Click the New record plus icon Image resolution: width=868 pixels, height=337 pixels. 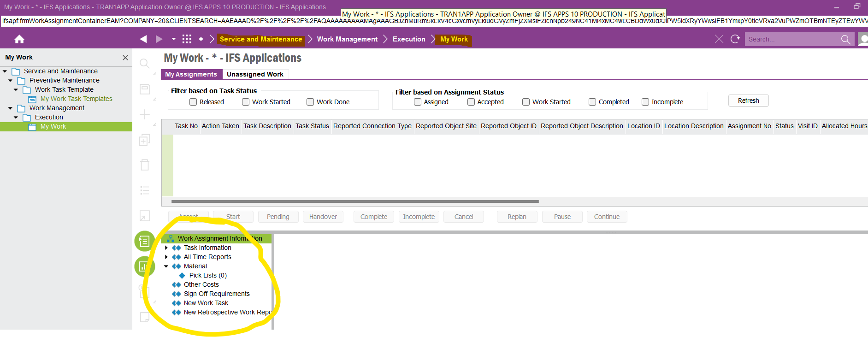point(145,114)
